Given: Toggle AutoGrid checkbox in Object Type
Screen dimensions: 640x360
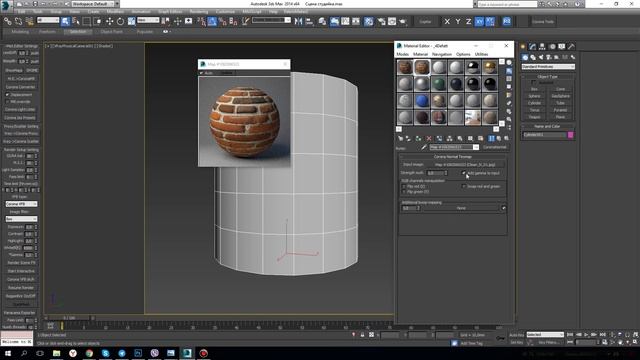Looking at the screenshot, I should click(x=534, y=82).
